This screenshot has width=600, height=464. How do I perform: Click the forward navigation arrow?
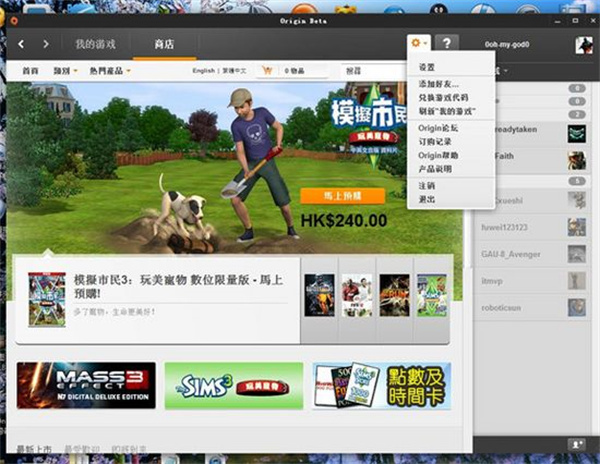pos(46,44)
